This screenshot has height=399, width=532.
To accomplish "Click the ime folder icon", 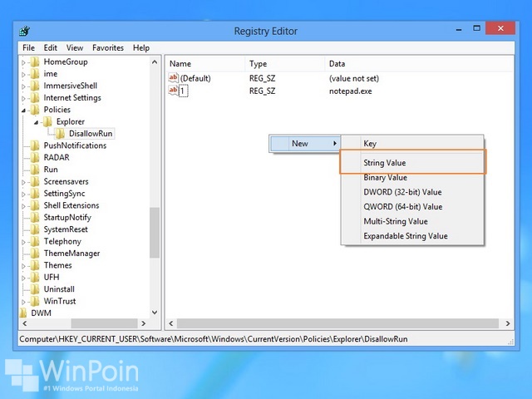I will (35, 74).
